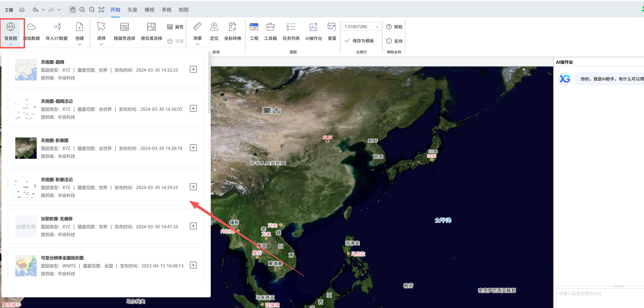Click the 帮助 help button
This screenshot has width=644, height=308.
[394, 27]
